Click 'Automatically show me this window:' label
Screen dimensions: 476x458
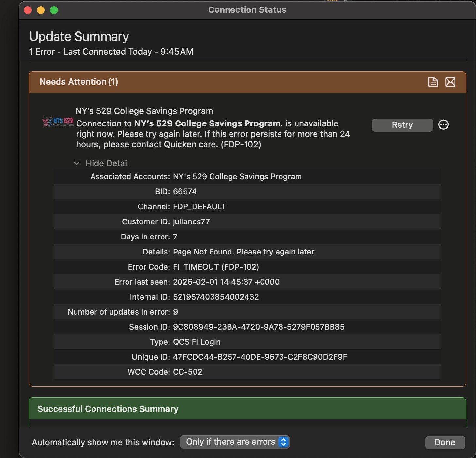(103, 442)
